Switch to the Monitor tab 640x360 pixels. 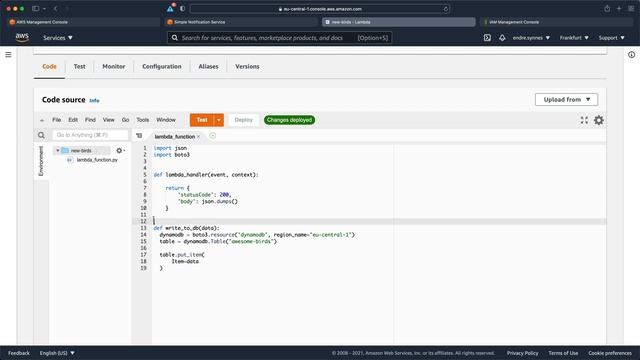113,66
